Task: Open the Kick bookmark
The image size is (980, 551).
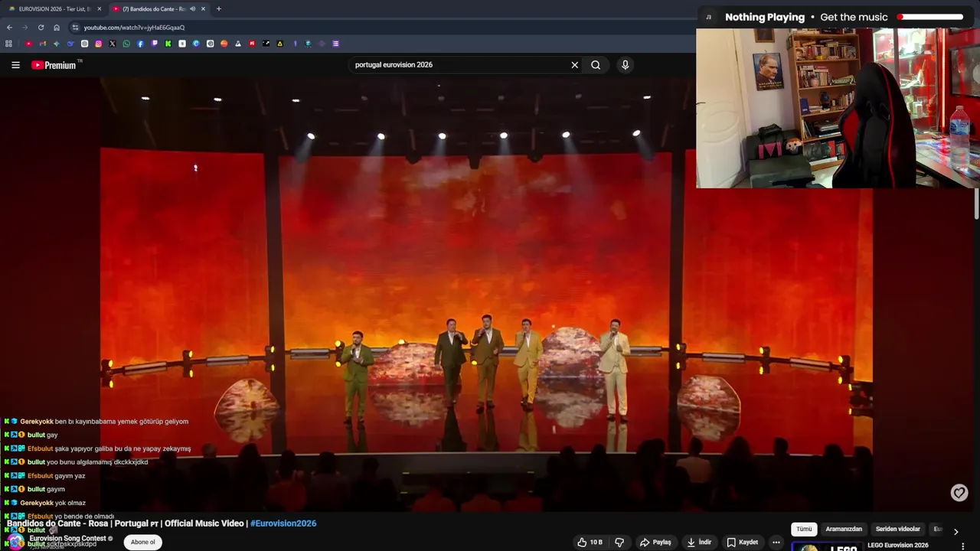Action: click(168, 44)
